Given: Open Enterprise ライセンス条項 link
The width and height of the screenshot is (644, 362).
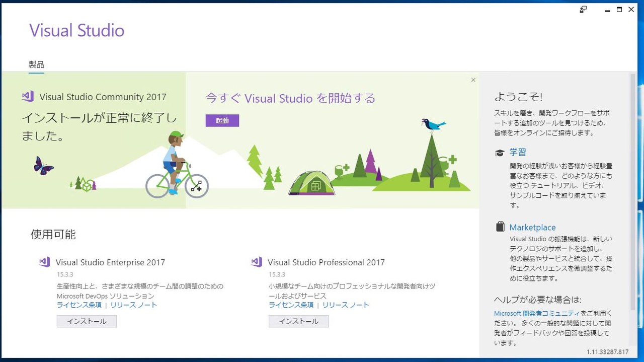Looking at the screenshot, I should [79, 305].
